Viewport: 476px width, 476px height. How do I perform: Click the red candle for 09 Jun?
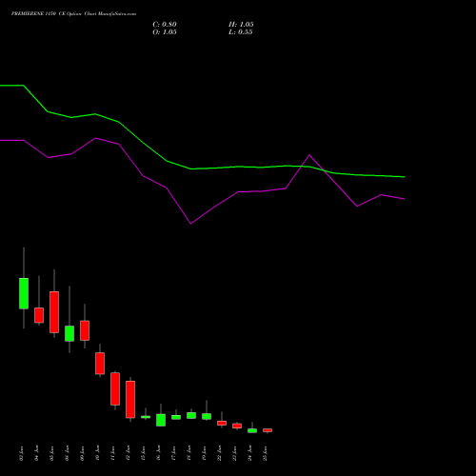pyautogui.click(x=85, y=330)
